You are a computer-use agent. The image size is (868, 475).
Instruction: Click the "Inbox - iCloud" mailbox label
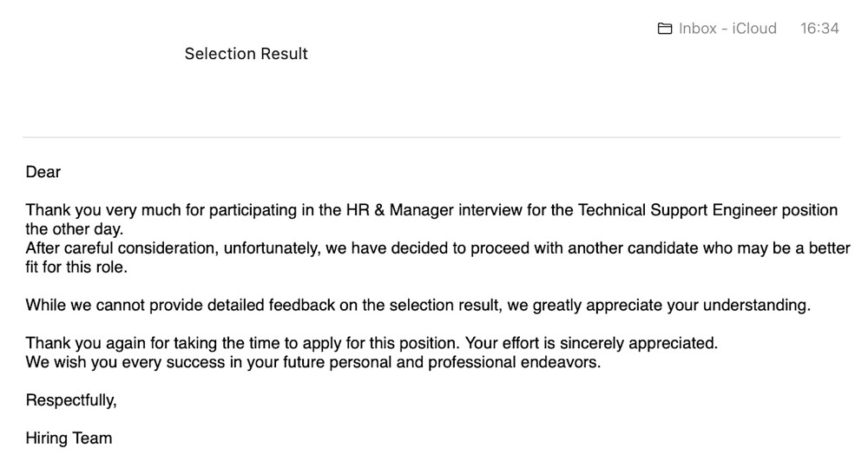pyautogui.click(x=727, y=29)
